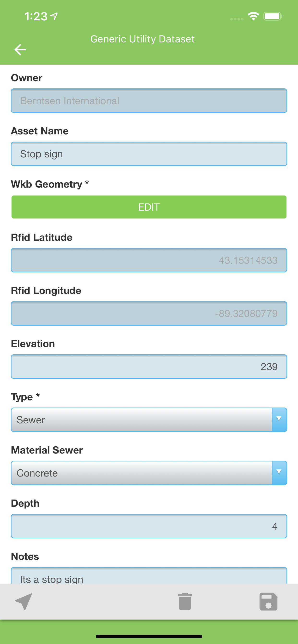
Task: Tap the Wi-Fi status icon
Action: click(x=253, y=16)
